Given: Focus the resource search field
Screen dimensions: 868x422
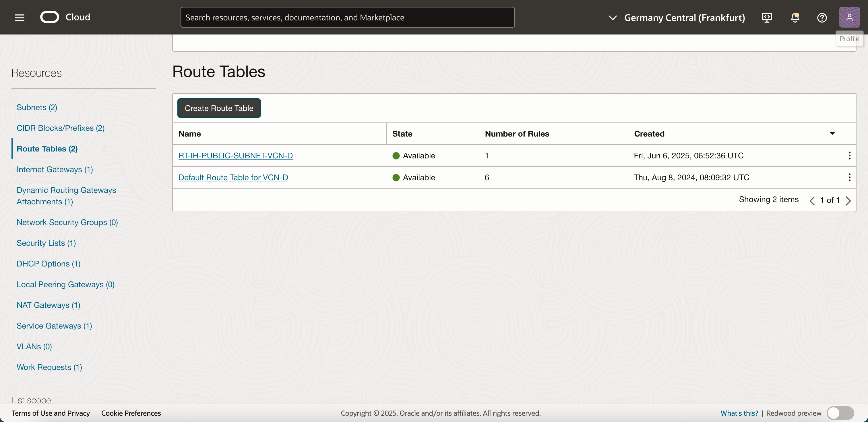Looking at the screenshot, I should pos(347,18).
